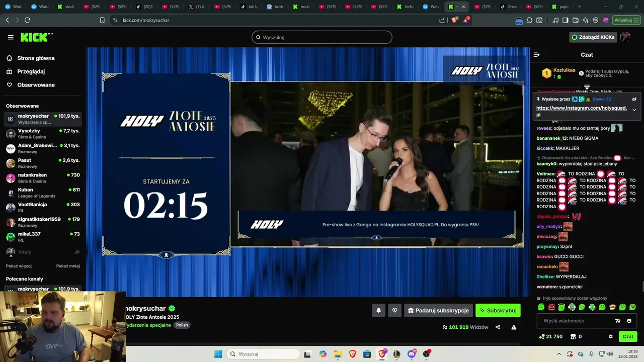Select offline Vitaly channel
Image resolution: width=644 pixels, height=362 pixels.
click(43, 252)
